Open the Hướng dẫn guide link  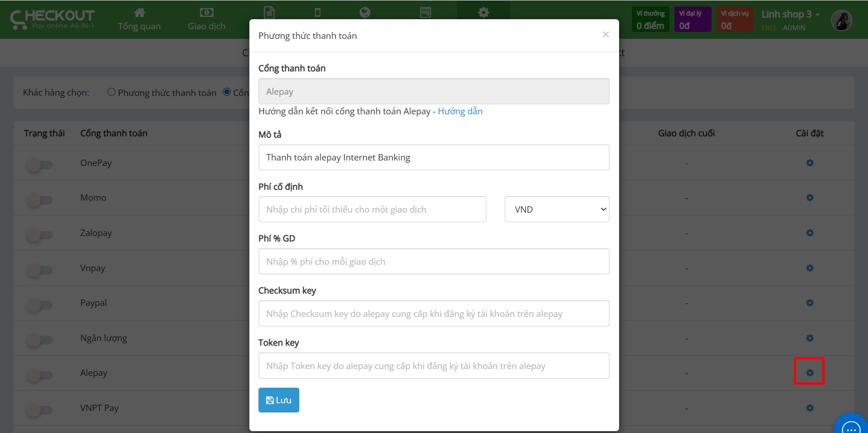460,111
